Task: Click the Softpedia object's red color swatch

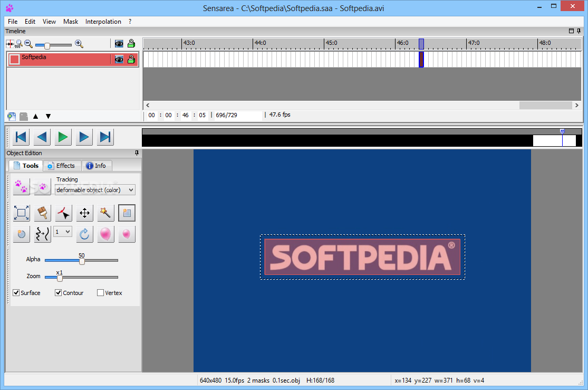Action: pos(14,59)
